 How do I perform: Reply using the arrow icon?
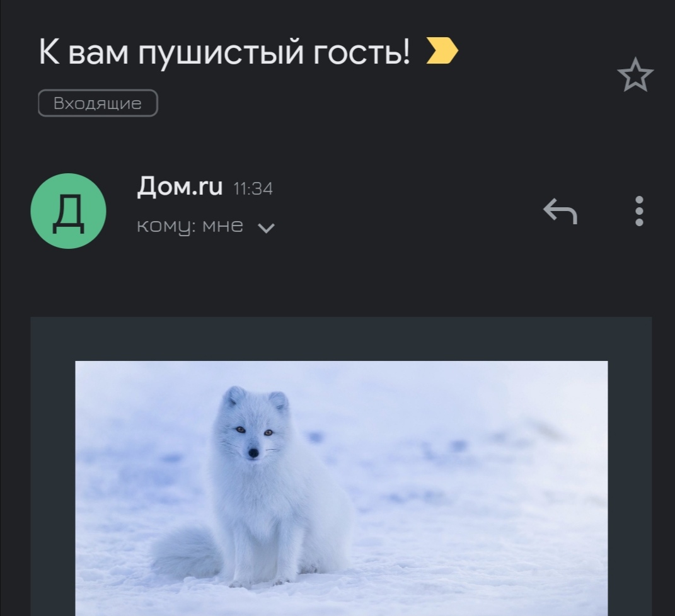tap(560, 211)
